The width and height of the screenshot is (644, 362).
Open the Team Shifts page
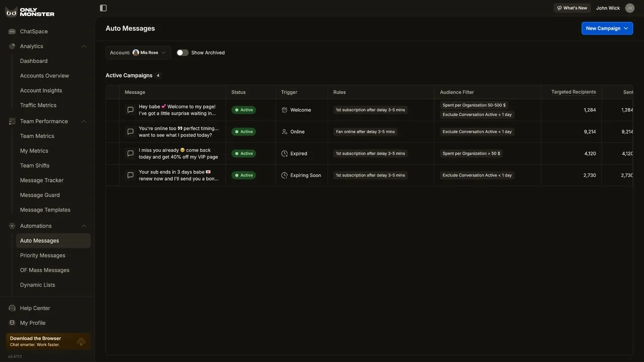pyautogui.click(x=35, y=165)
